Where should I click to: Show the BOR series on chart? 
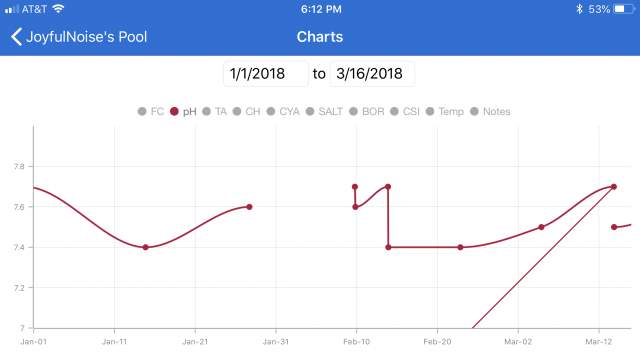tap(367, 111)
